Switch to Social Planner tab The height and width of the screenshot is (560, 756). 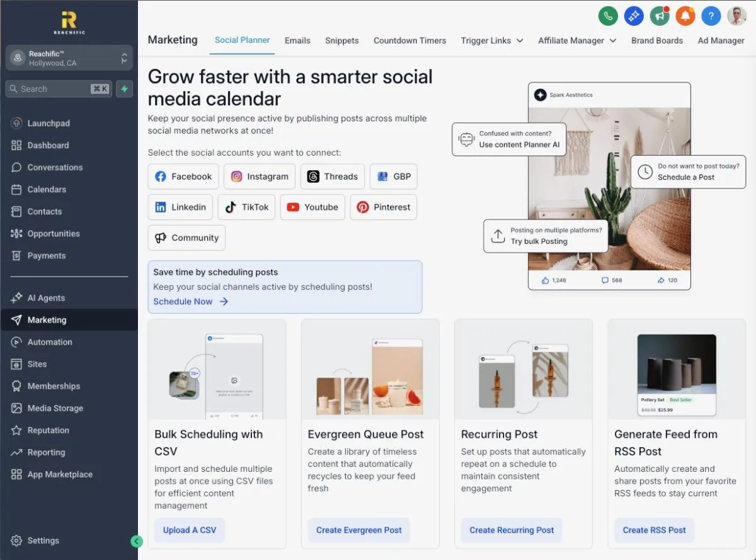click(x=242, y=40)
